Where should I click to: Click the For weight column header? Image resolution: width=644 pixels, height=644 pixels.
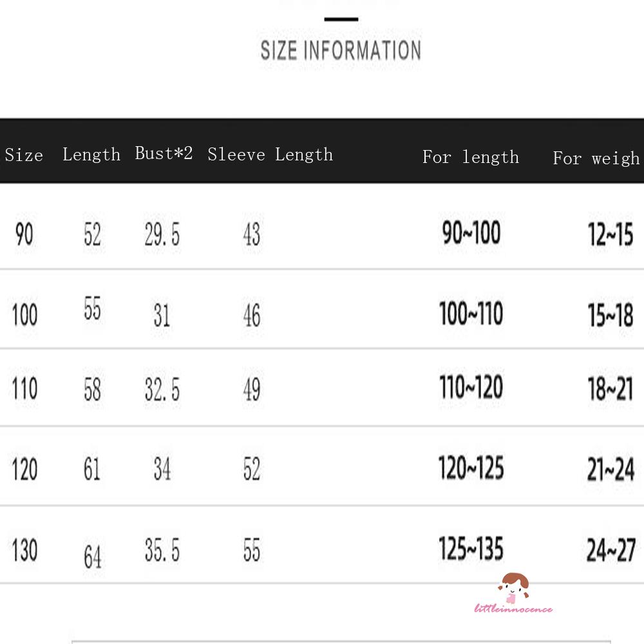click(596, 158)
